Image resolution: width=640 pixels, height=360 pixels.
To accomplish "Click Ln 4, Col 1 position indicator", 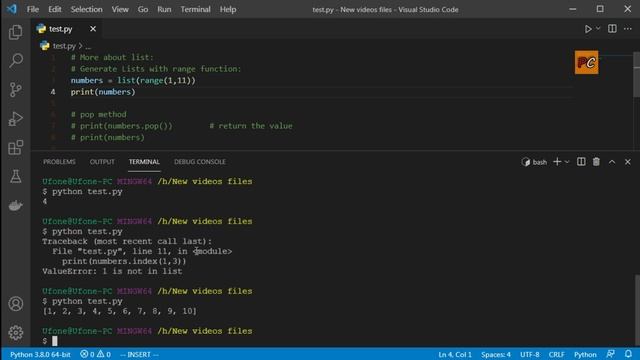I will pos(455,354).
